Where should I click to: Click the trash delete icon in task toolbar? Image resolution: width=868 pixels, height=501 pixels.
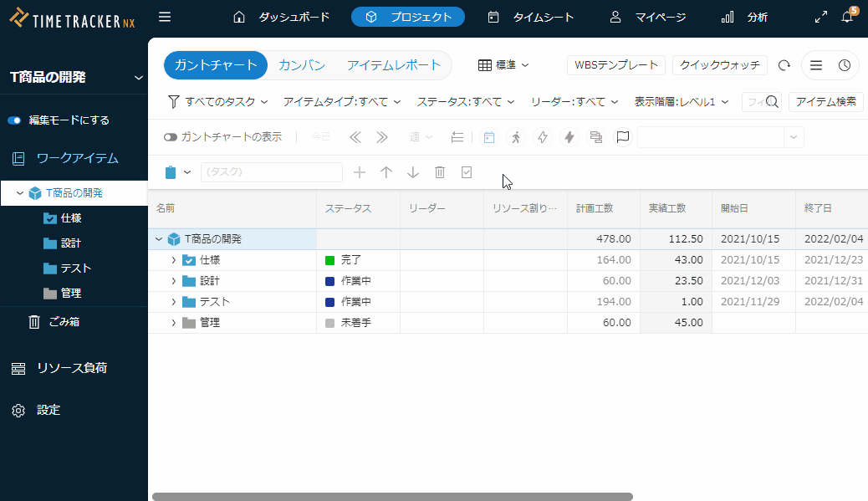point(440,172)
